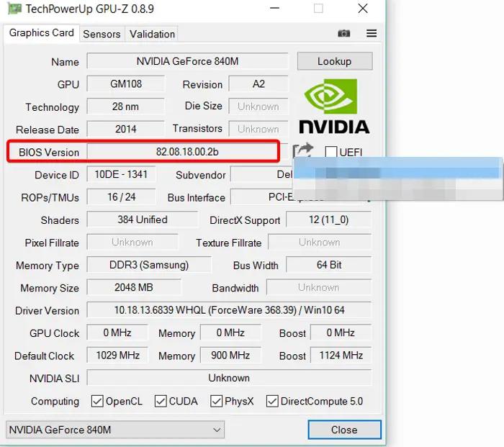Open the hamburger menu icon
The image size is (504, 447).
[x=372, y=33]
